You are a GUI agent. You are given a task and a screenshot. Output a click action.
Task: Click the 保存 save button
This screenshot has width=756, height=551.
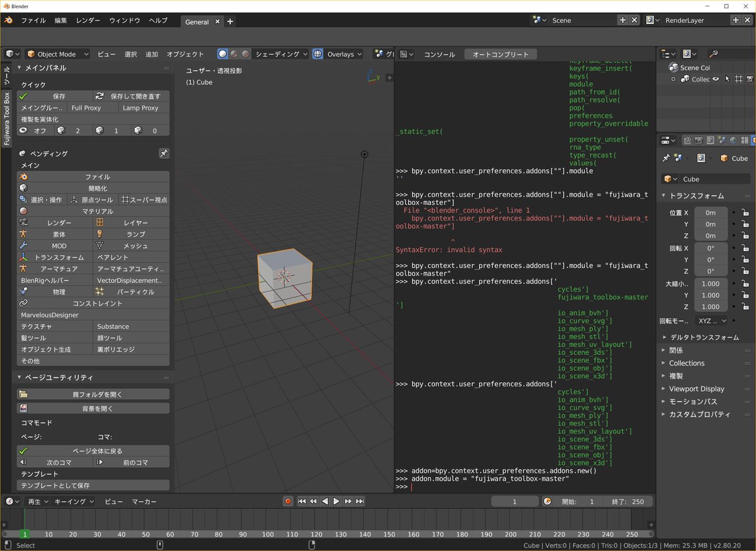tap(55, 96)
